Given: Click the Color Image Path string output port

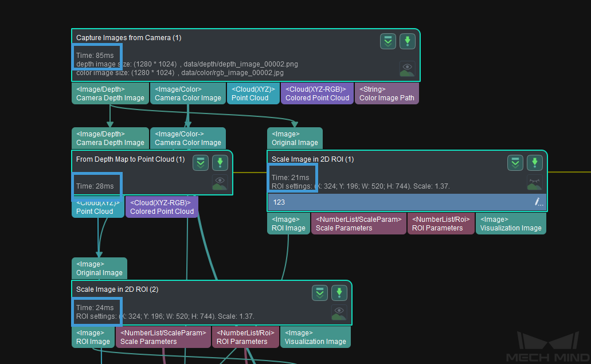Looking at the screenshot, I should (x=387, y=93).
